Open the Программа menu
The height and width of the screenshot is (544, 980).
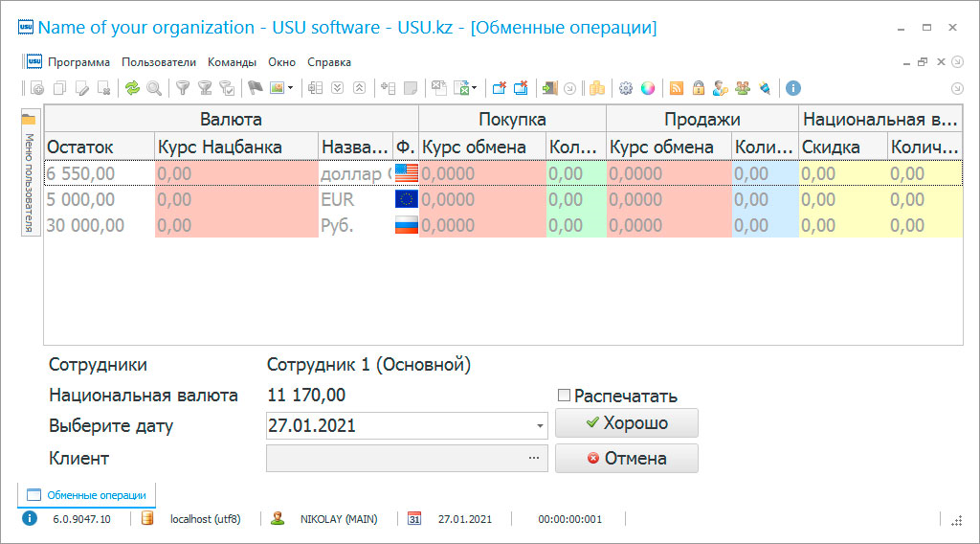point(78,62)
